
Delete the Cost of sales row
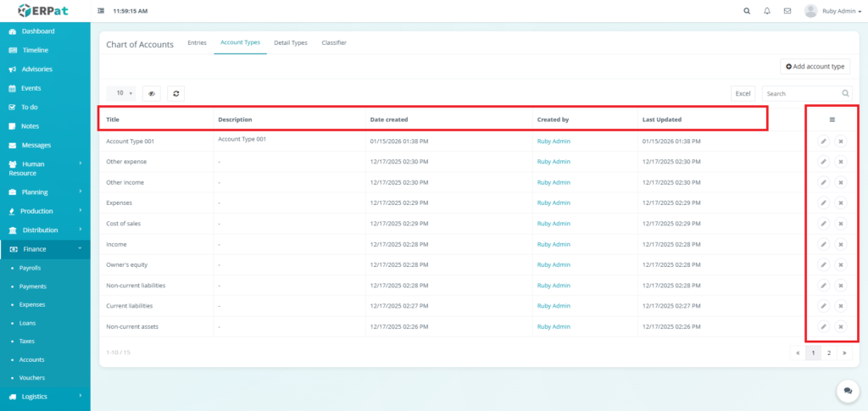tap(841, 223)
